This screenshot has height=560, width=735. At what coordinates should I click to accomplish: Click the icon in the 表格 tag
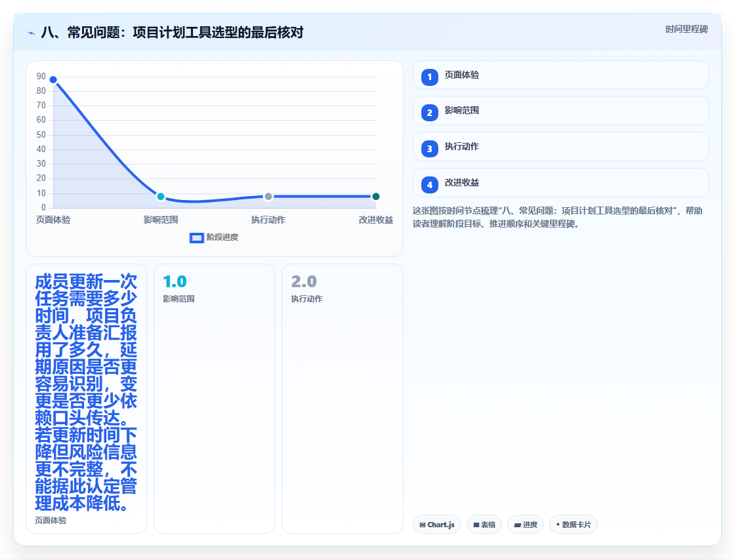(476, 525)
